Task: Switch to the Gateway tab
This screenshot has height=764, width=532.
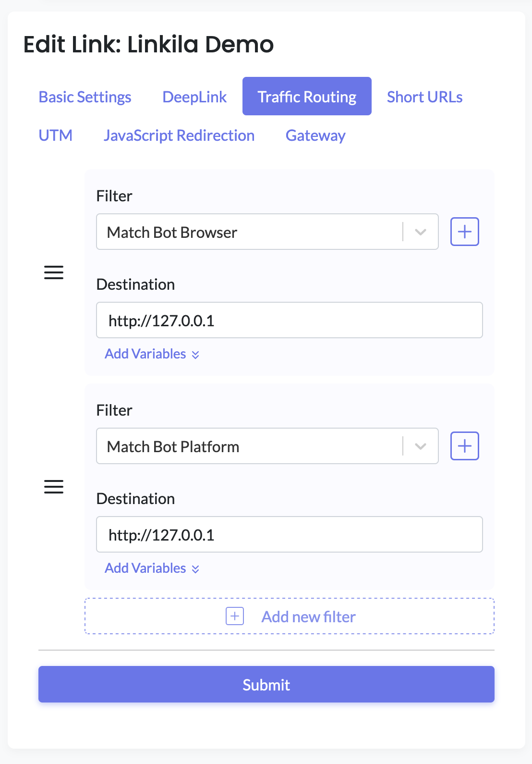Action: pos(315,135)
